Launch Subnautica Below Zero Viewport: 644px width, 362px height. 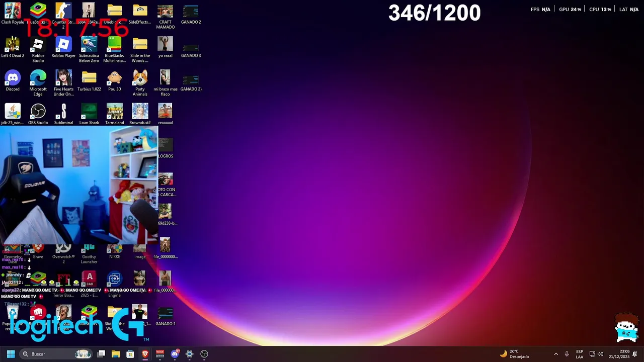pos(89,49)
